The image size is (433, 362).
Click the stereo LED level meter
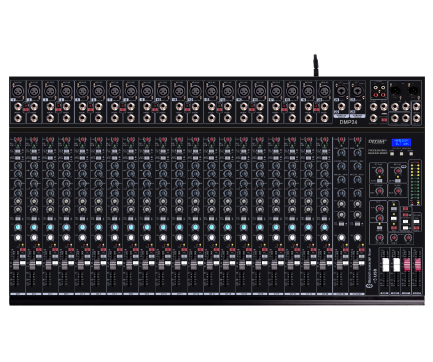pyautogui.click(x=415, y=183)
